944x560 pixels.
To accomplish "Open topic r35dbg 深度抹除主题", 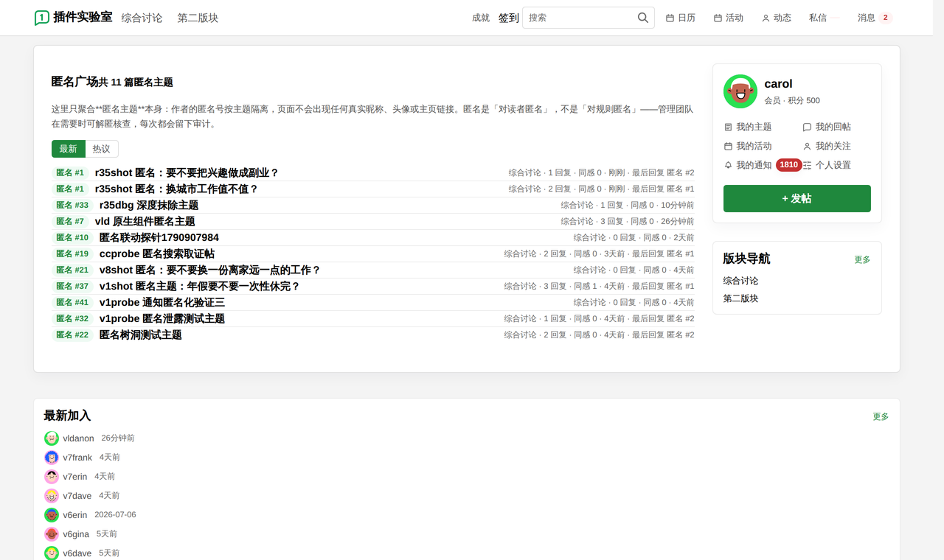I will [x=149, y=206].
